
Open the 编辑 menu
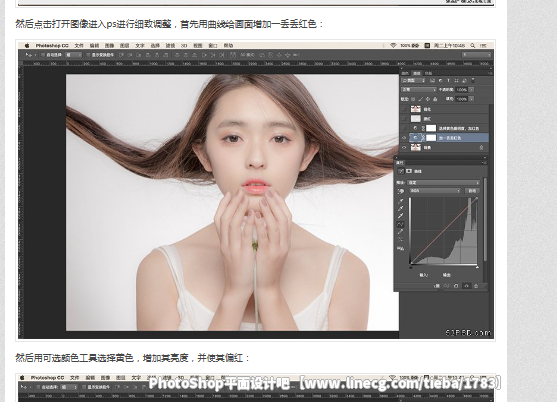94,45
